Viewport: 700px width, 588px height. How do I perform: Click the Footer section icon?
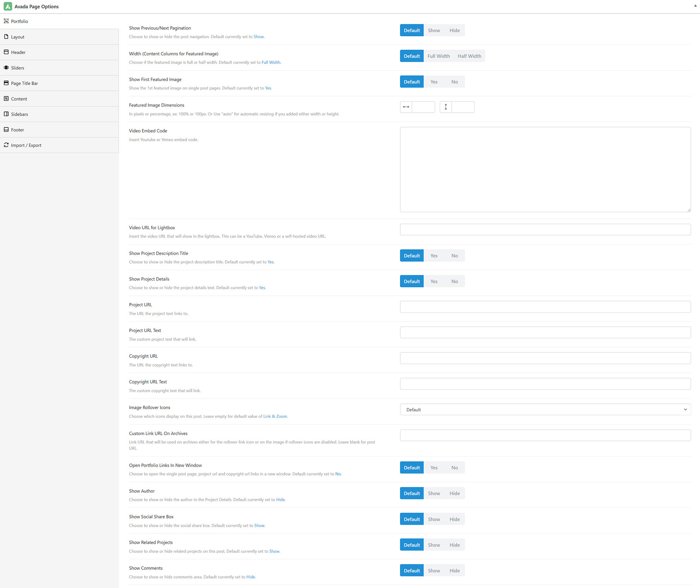coord(6,130)
